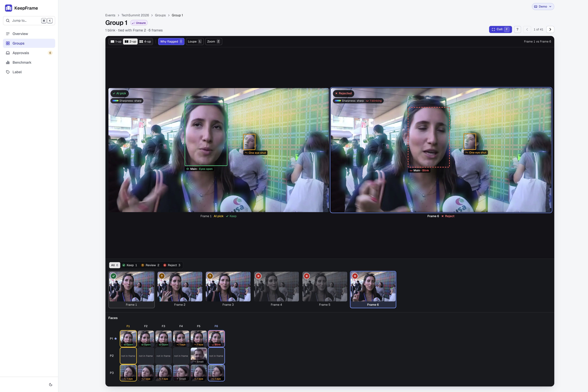588x392 pixels.
Task: Click P3 Small face in F4
Action: [x=181, y=373]
